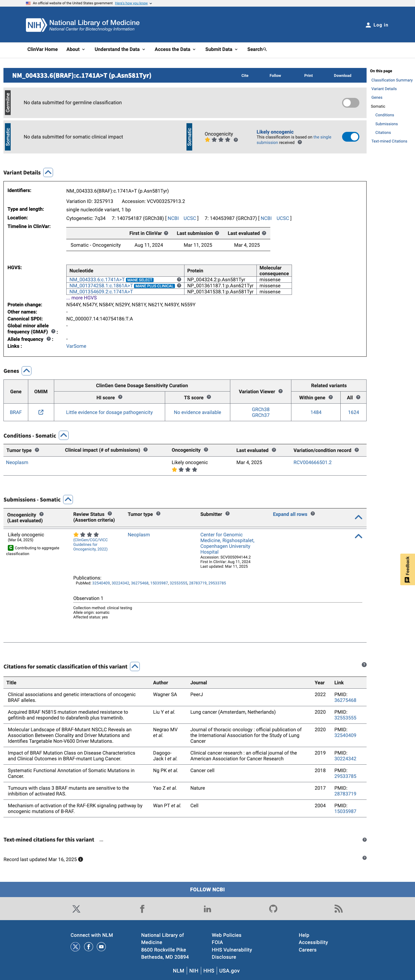Open Little evidence for dosage pathogenicity link

(109, 412)
